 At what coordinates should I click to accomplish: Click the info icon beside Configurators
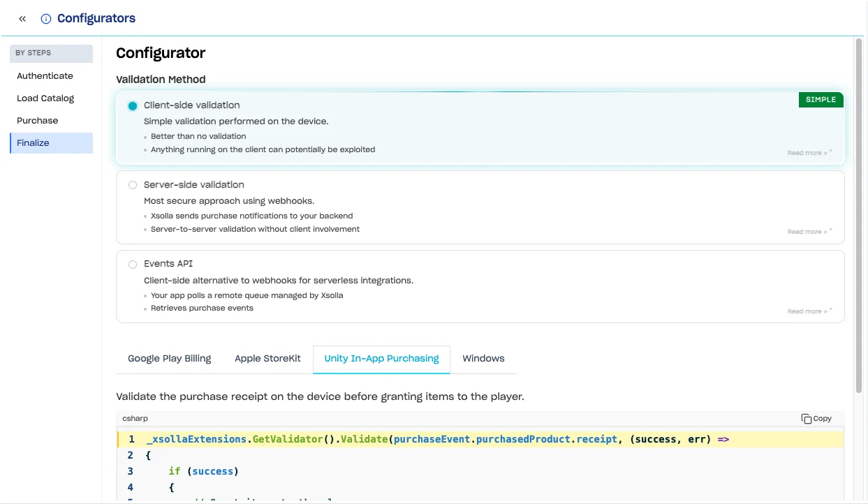pos(46,19)
